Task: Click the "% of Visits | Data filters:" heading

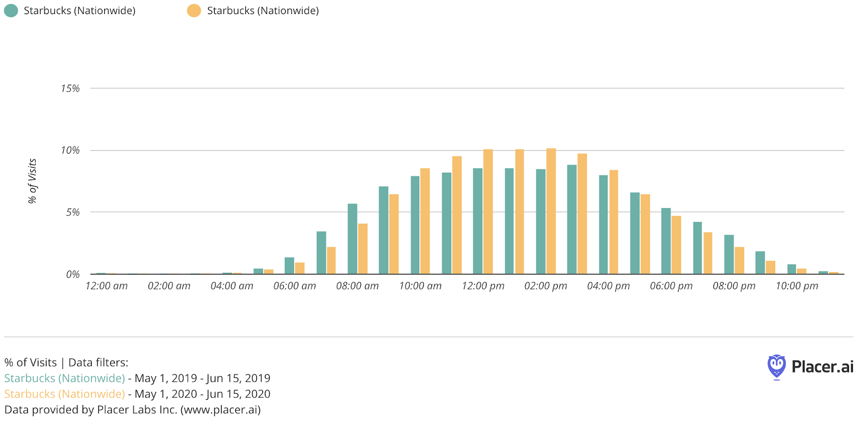Action: (66, 362)
